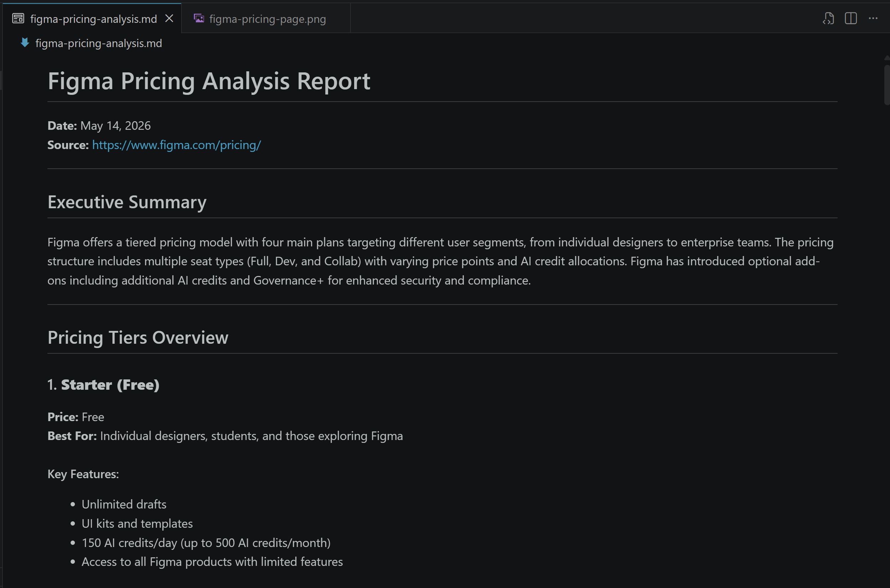Click the '150 AI credits/day' bullet
The height and width of the screenshot is (588, 890).
point(206,543)
